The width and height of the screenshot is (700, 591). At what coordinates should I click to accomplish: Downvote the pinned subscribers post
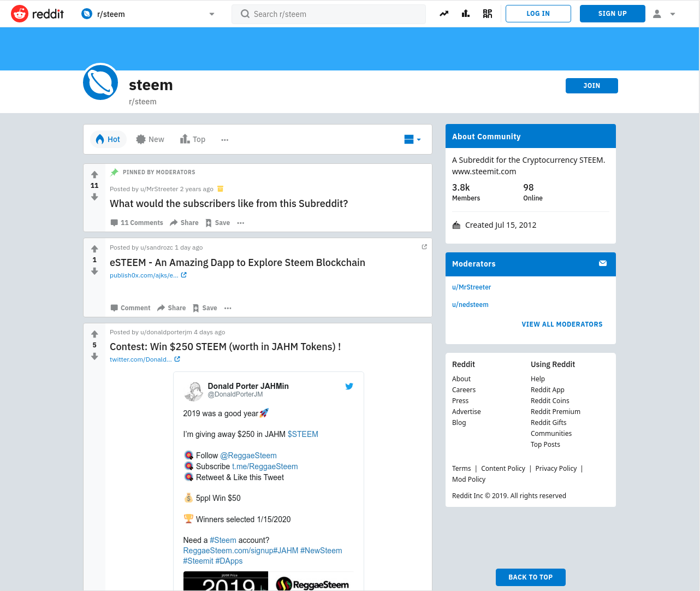click(x=94, y=197)
